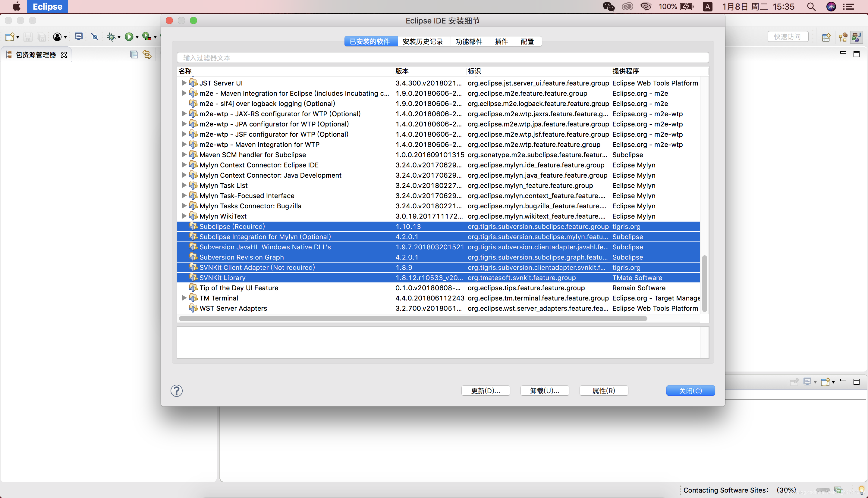The height and width of the screenshot is (498, 868).
Task: Click the filter text input field
Action: [x=442, y=58]
